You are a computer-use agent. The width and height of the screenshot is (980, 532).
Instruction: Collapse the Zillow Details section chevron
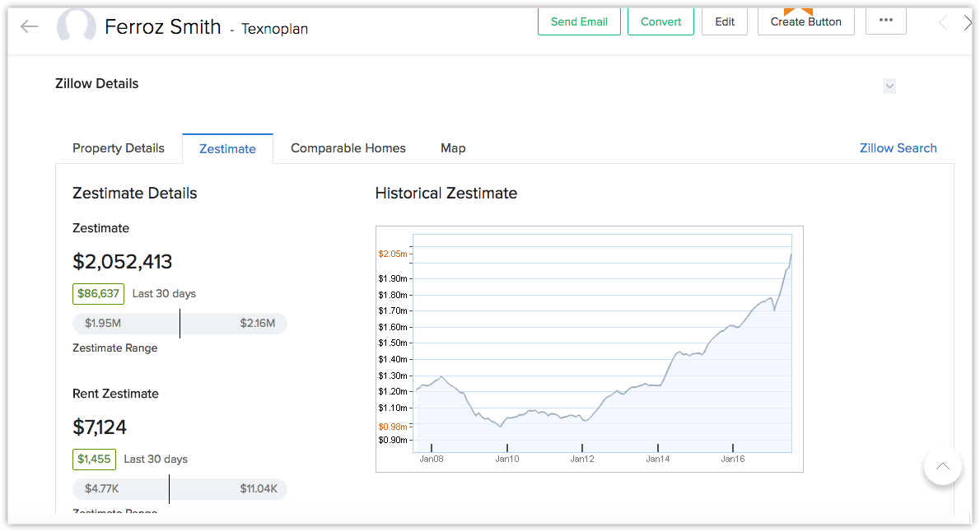889,86
